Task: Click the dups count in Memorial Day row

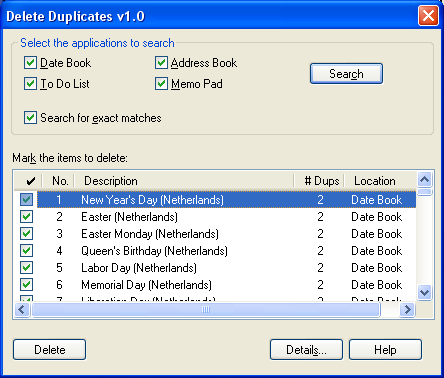Action: 320,285
